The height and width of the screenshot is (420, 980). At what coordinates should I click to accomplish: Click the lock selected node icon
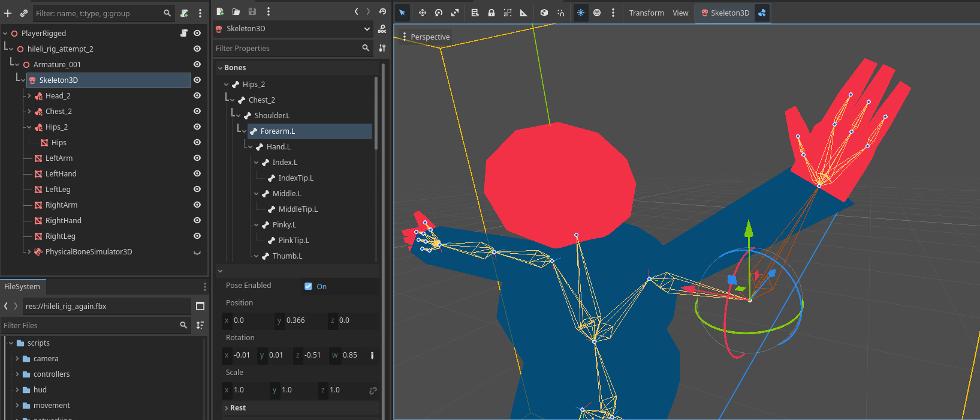click(491, 13)
